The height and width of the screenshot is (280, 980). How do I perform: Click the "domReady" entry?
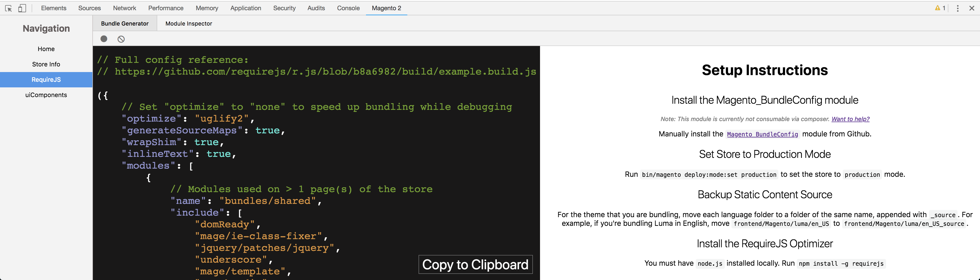click(x=227, y=225)
